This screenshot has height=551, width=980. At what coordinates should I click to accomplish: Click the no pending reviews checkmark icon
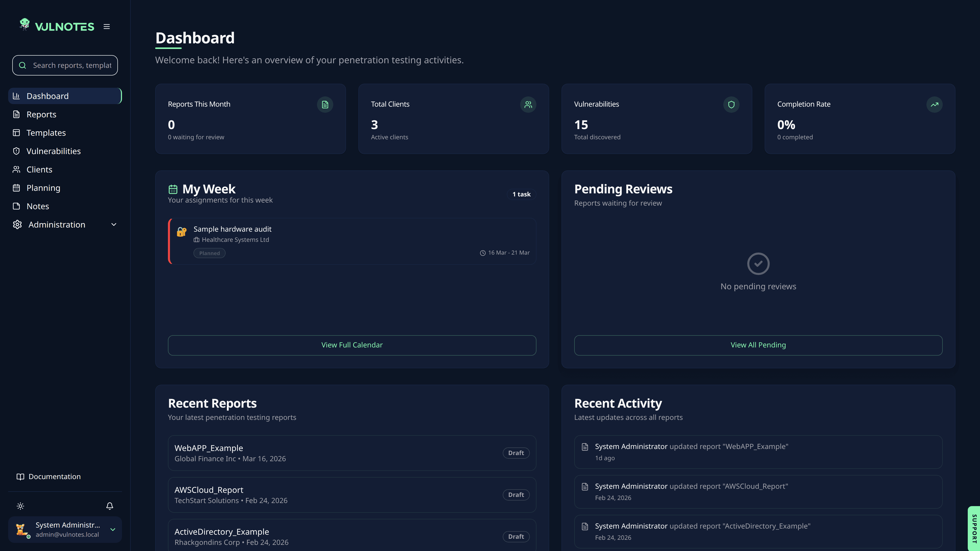(758, 264)
